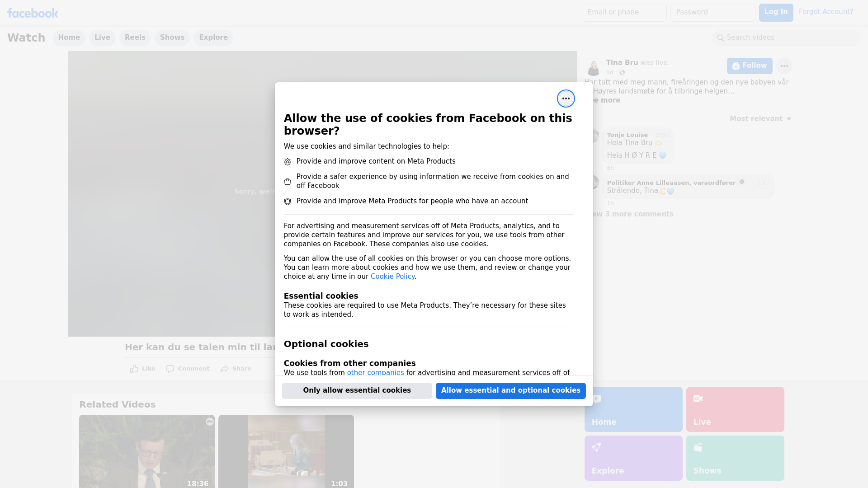Open the other companies link
868x488 pixels.
click(x=375, y=373)
